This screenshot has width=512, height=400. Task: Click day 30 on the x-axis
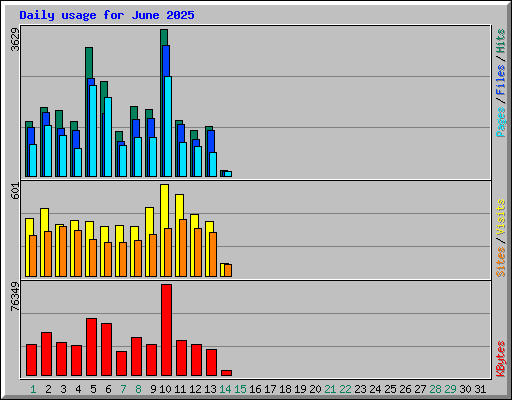click(465, 389)
